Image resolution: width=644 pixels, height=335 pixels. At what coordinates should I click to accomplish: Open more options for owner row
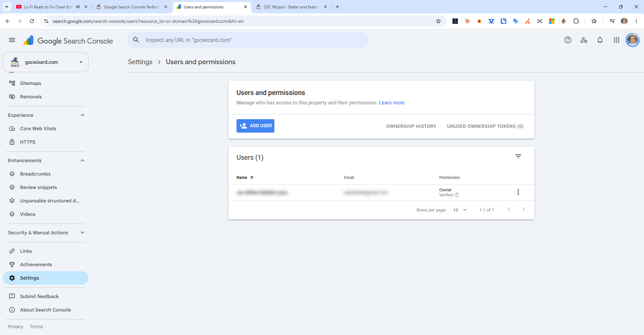click(518, 192)
